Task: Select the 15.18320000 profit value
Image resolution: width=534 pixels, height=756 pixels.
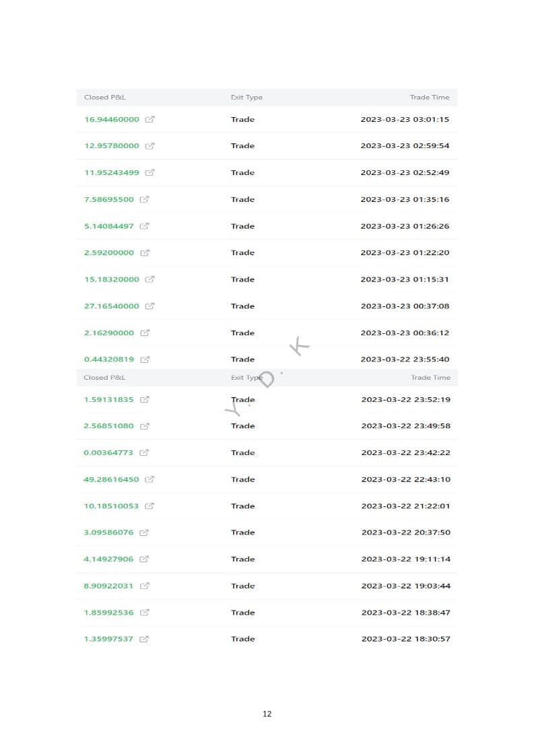Action: pyautogui.click(x=111, y=279)
